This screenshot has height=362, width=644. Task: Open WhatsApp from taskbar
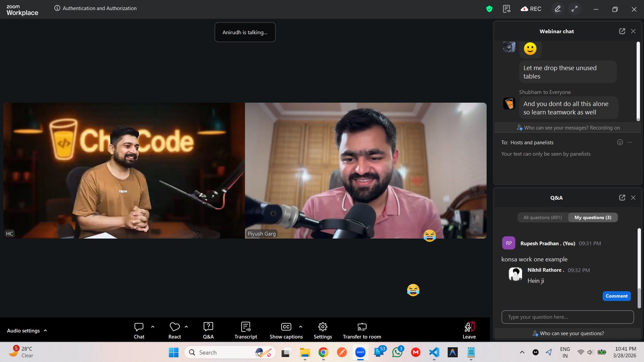pyautogui.click(x=397, y=352)
